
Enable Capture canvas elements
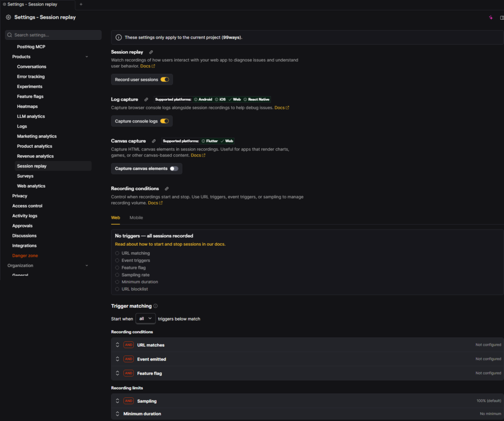(x=175, y=168)
